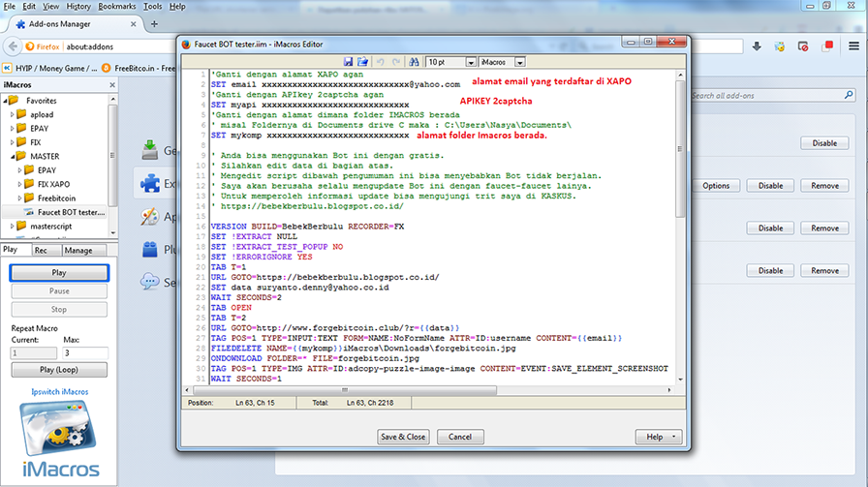868x487 pixels.
Task: Open the Bookmarks menu
Action: pos(117,6)
